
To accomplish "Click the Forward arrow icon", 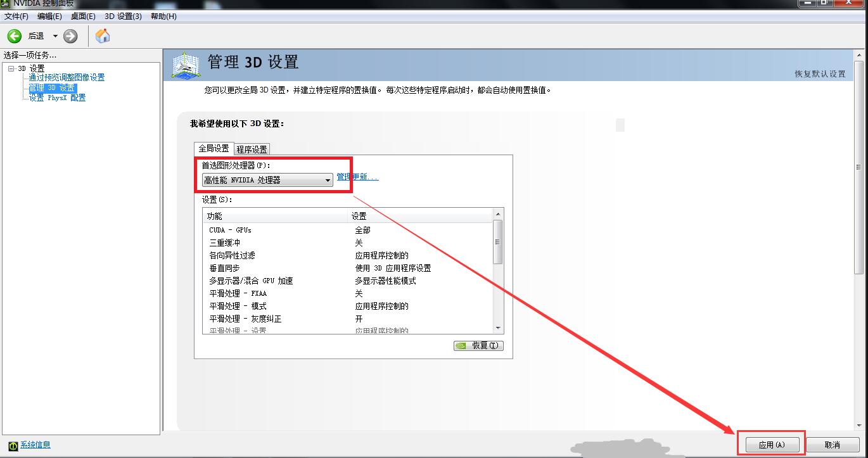I will tap(71, 36).
